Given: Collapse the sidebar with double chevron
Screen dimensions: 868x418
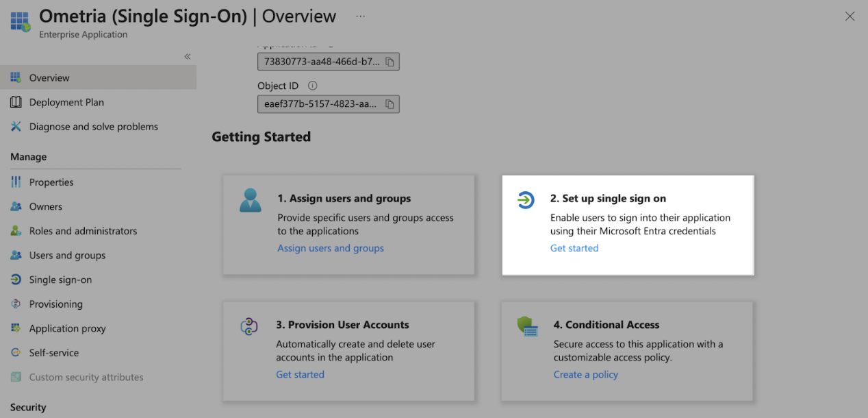Looking at the screenshot, I should [187, 56].
